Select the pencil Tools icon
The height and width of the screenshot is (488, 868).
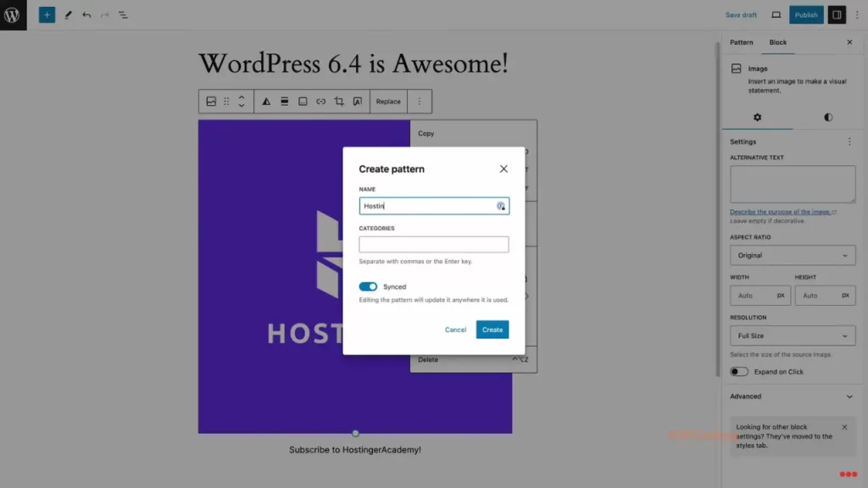click(68, 15)
